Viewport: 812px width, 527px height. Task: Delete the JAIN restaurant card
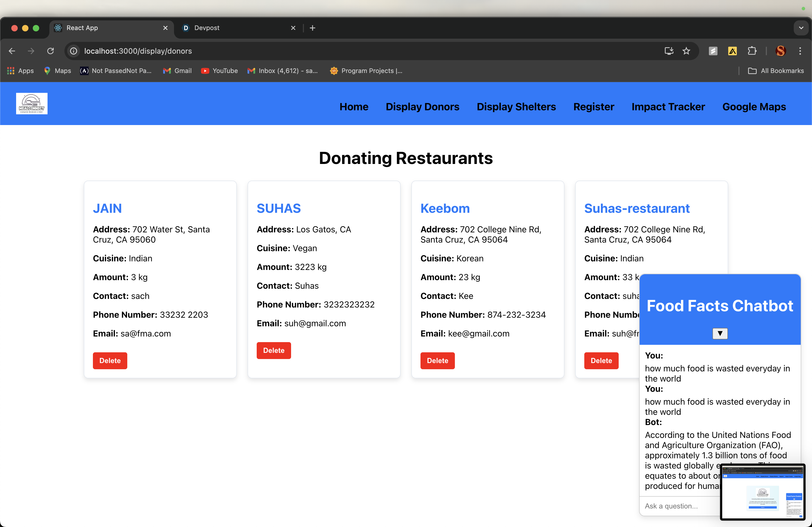tap(110, 361)
